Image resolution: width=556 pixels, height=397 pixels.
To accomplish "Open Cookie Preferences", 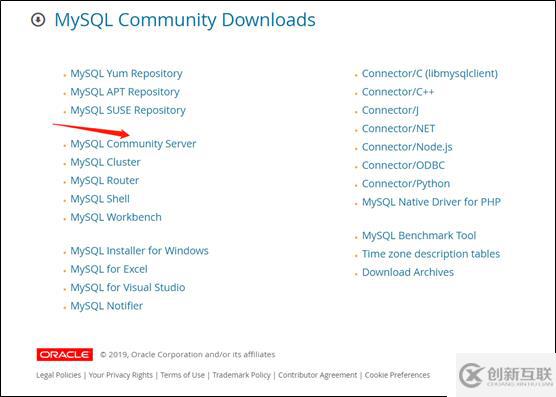I will point(397,375).
